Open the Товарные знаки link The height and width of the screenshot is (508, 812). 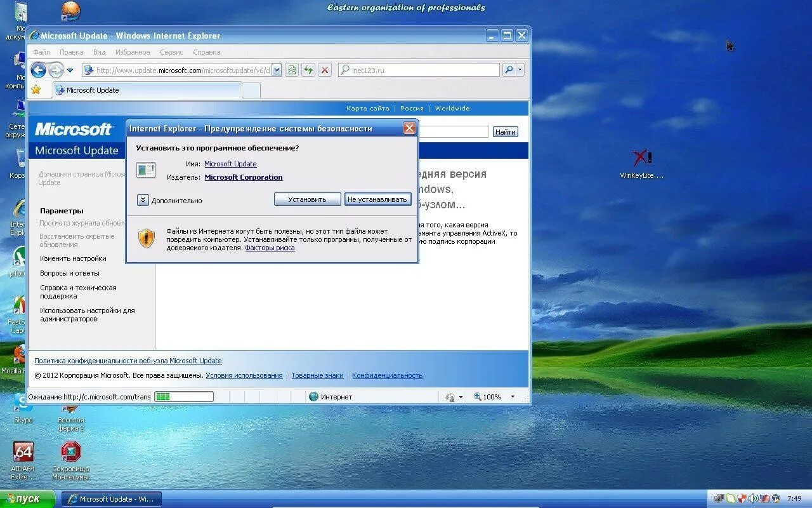[317, 375]
